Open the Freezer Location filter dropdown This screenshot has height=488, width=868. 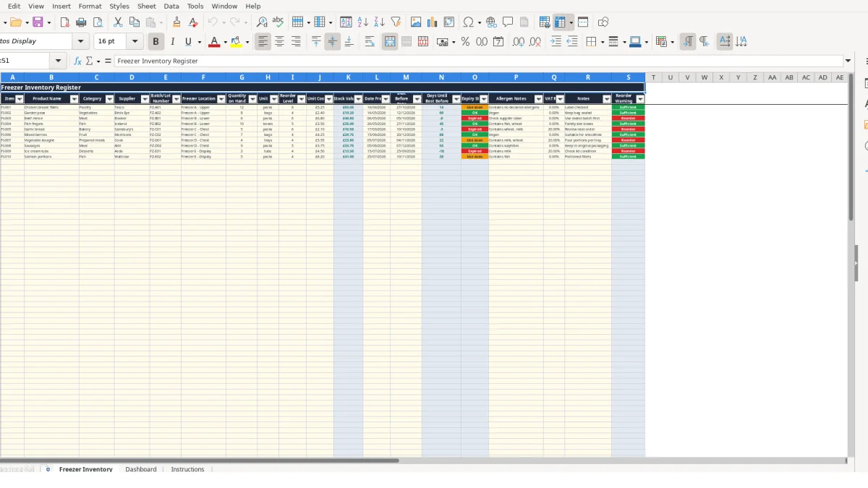(x=221, y=99)
